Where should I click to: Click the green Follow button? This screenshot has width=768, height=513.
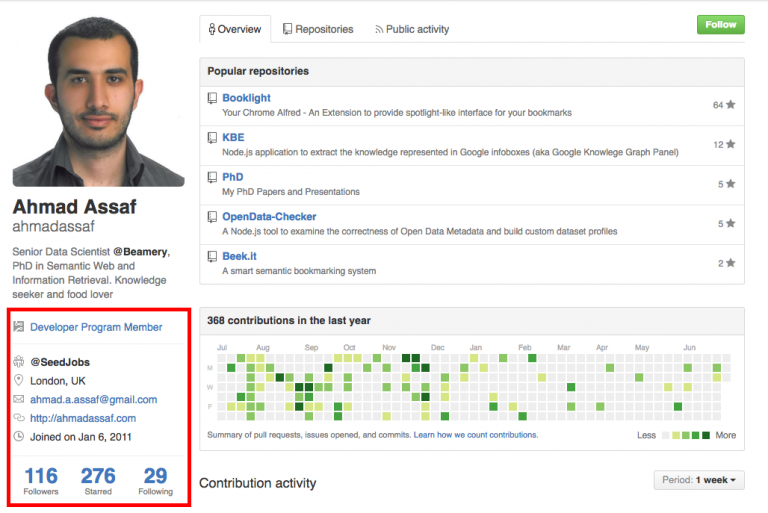point(720,24)
